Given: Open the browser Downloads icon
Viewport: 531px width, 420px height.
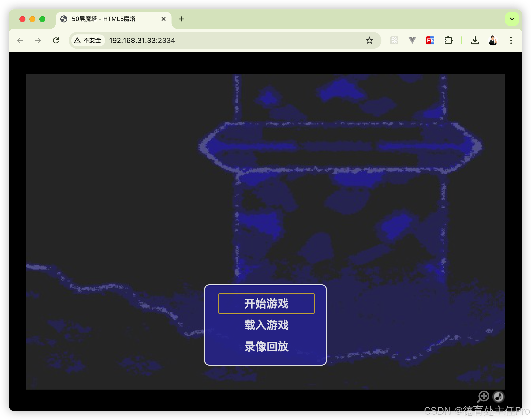Looking at the screenshot, I should coord(475,40).
